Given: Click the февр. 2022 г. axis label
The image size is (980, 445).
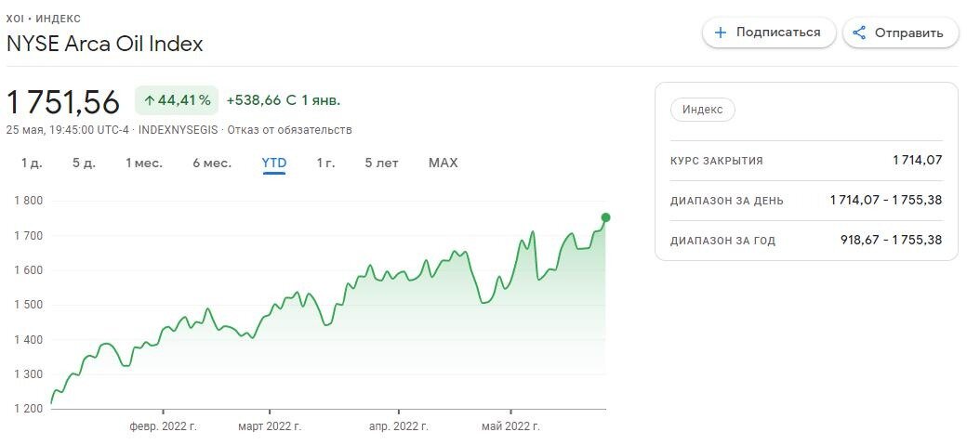Looking at the screenshot, I should pos(163,427).
